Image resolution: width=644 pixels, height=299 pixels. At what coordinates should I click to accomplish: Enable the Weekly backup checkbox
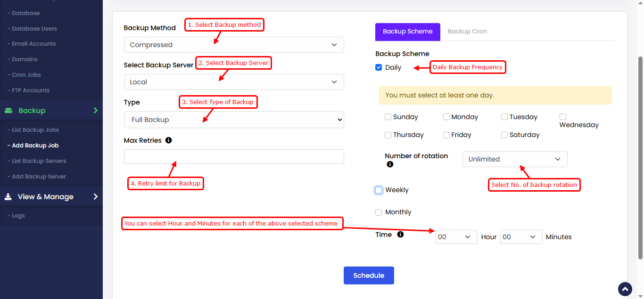point(379,190)
